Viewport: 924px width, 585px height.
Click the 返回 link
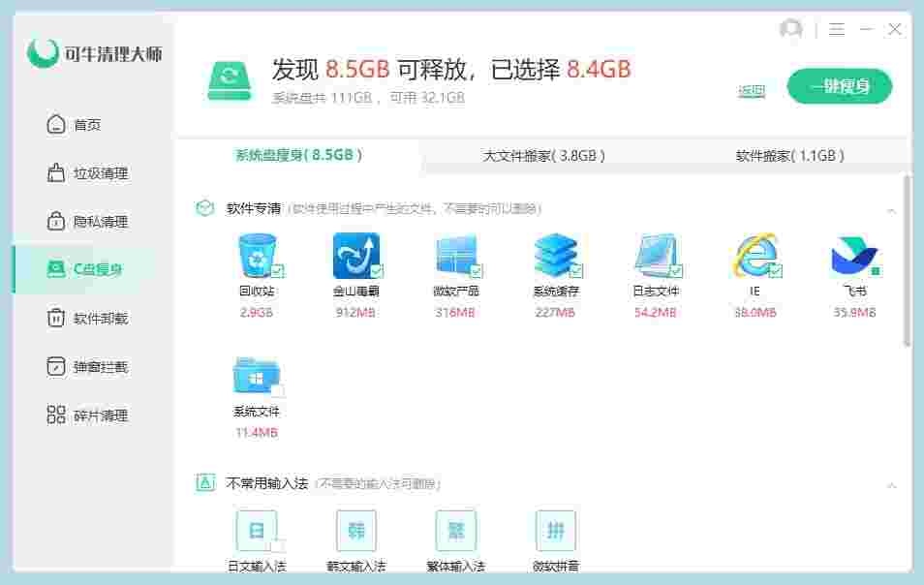tap(752, 89)
